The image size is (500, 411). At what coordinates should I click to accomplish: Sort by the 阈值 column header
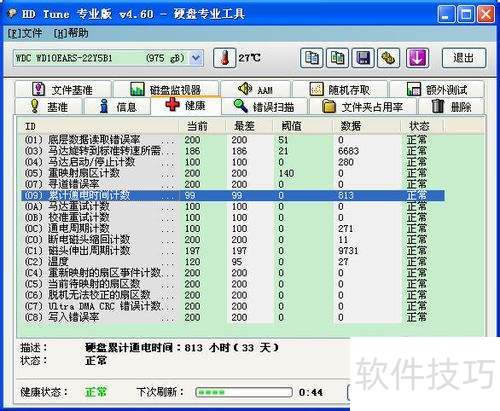pyautogui.click(x=303, y=126)
